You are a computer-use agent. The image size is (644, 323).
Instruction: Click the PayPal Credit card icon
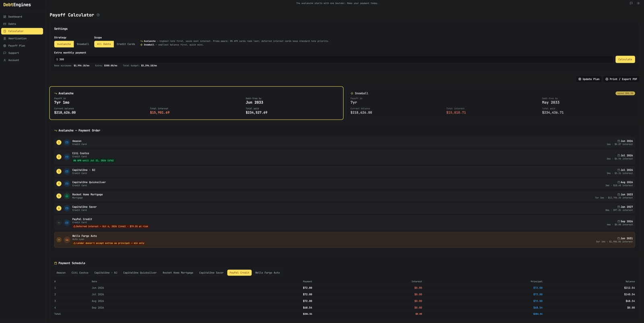(x=67, y=223)
